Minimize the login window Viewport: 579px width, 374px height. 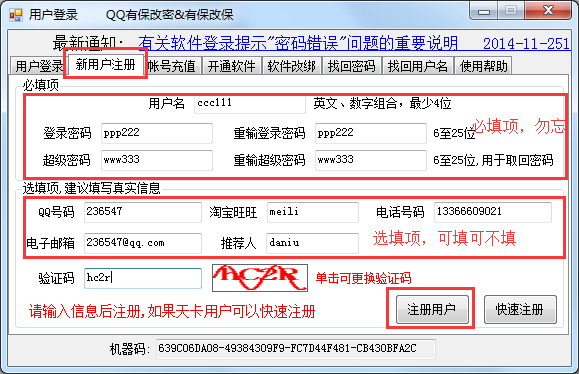coord(483,11)
